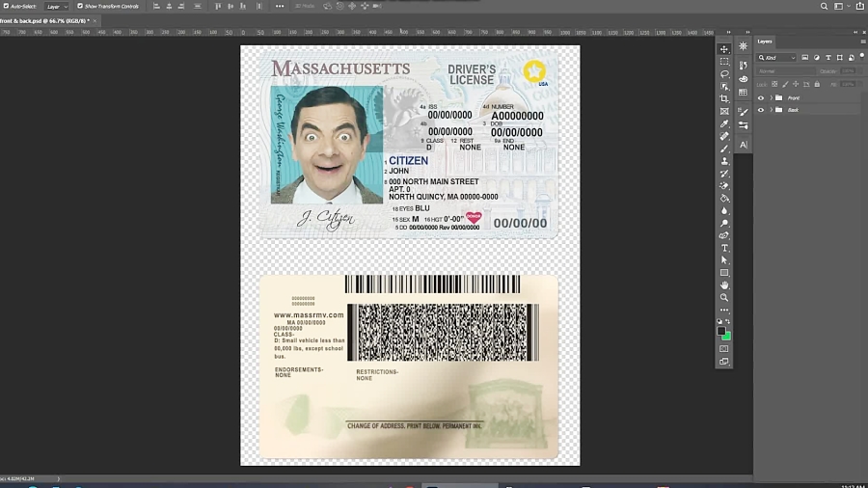868x488 pixels.
Task: Select the Move tool
Action: 724,49
